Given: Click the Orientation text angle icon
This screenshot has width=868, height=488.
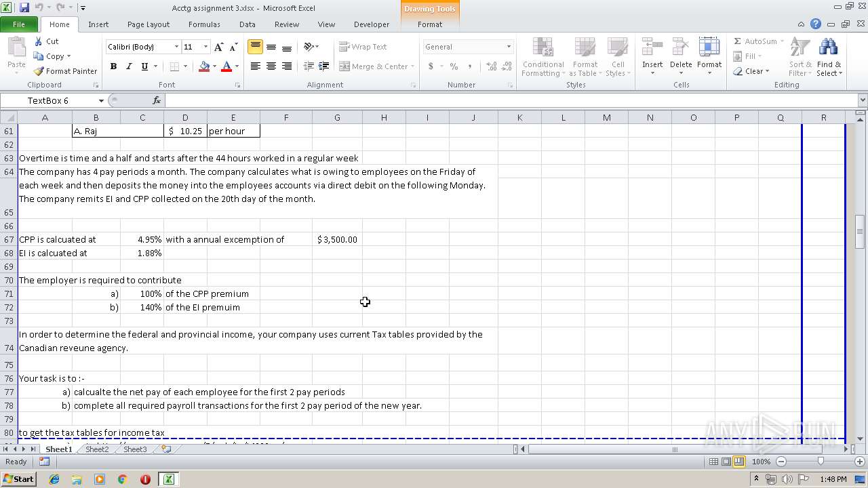Looking at the screenshot, I should tap(309, 47).
